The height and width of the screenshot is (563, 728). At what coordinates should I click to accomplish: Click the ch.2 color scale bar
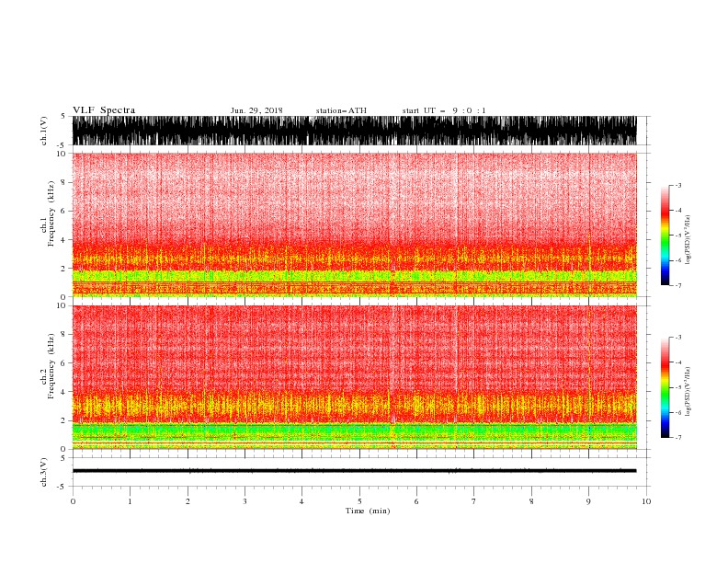(665, 387)
